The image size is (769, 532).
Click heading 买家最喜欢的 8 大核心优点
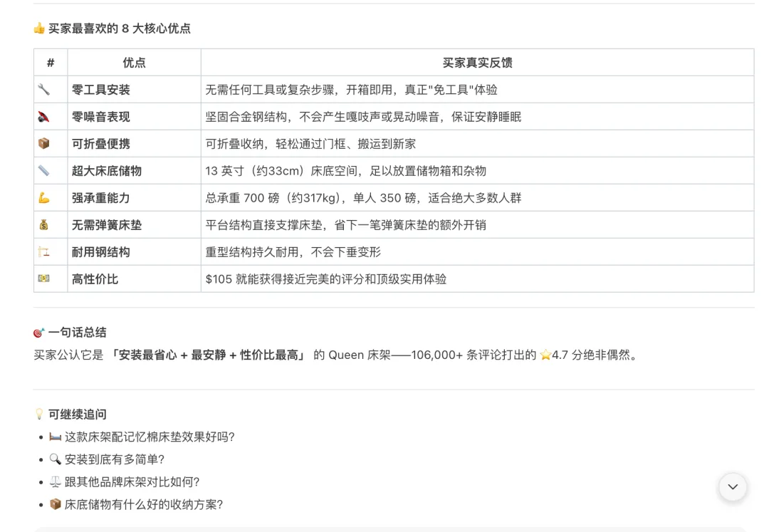click(x=119, y=28)
